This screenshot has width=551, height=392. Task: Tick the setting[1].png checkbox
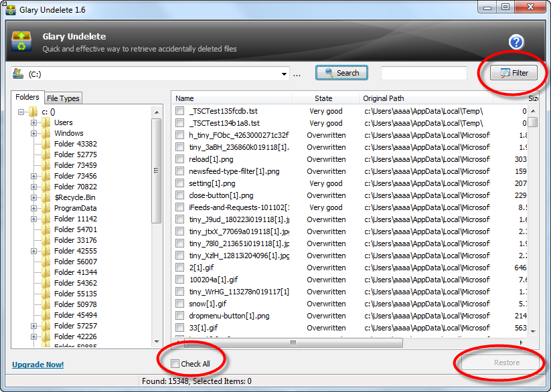179,183
